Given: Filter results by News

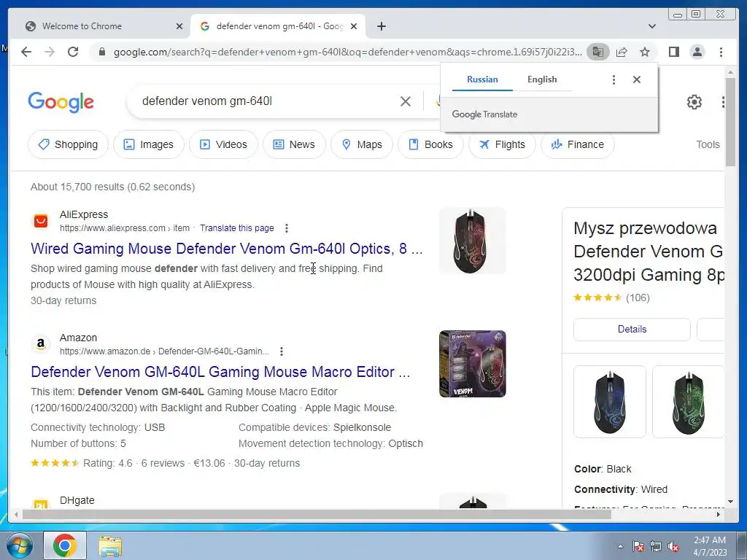Looking at the screenshot, I should [294, 144].
